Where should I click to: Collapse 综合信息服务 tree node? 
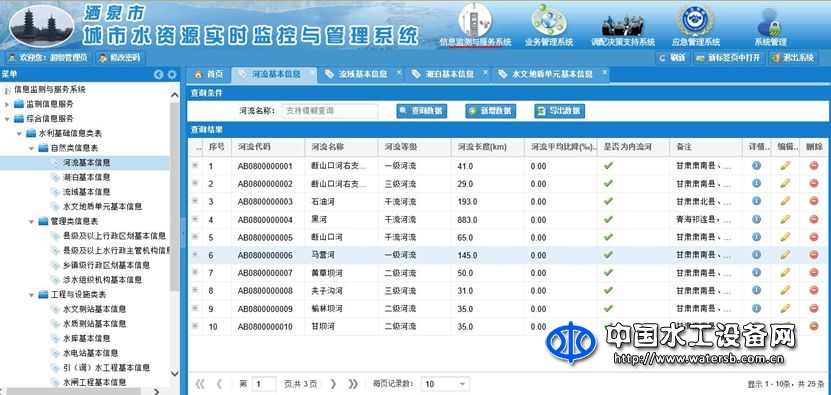[x=7, y=119]
